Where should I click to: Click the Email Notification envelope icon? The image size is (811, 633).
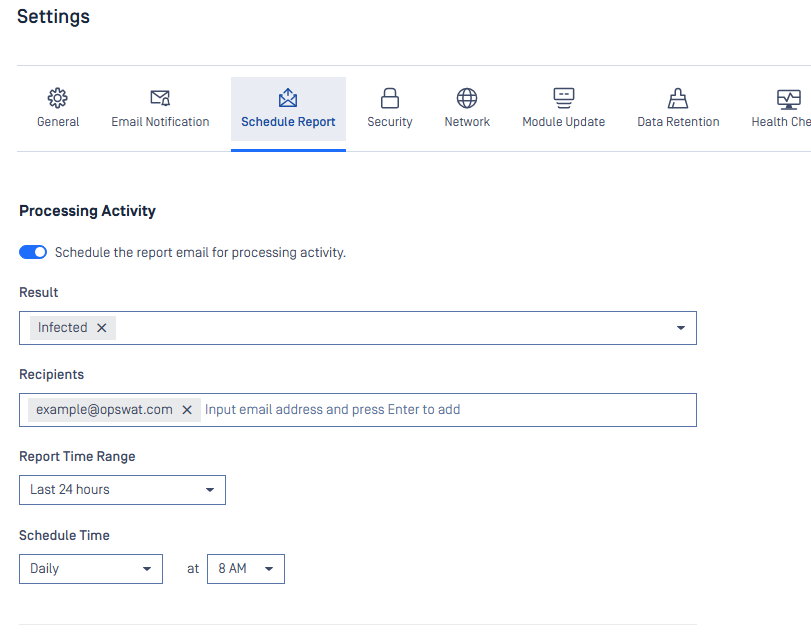[x=160, y=98]
